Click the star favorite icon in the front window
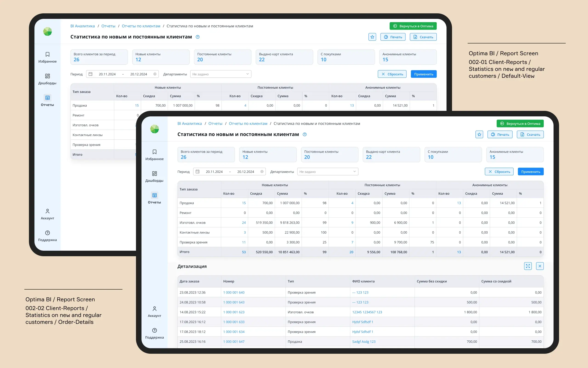588x368 pixels. pos(479,134)
